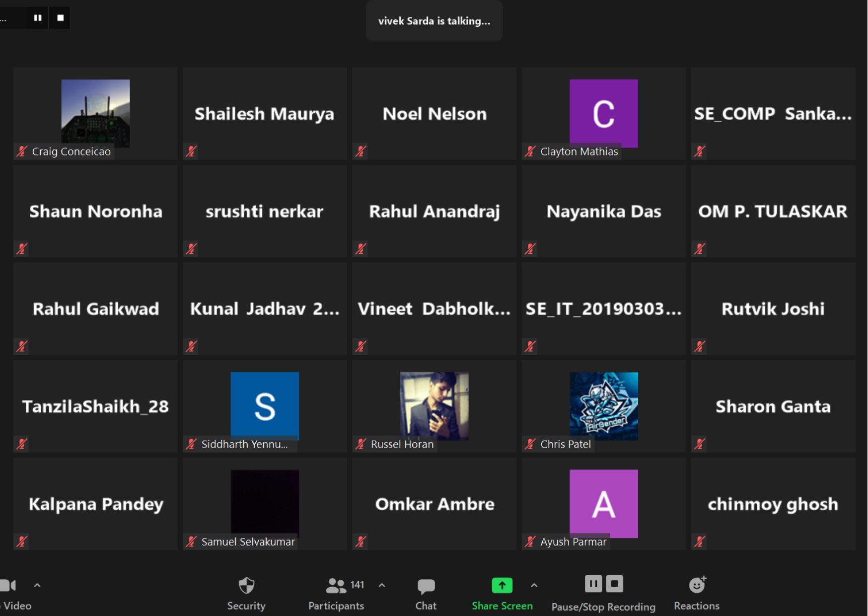Click the Reactions label
The height and width of the screenshot is (616, 868).
coord(697,606)
